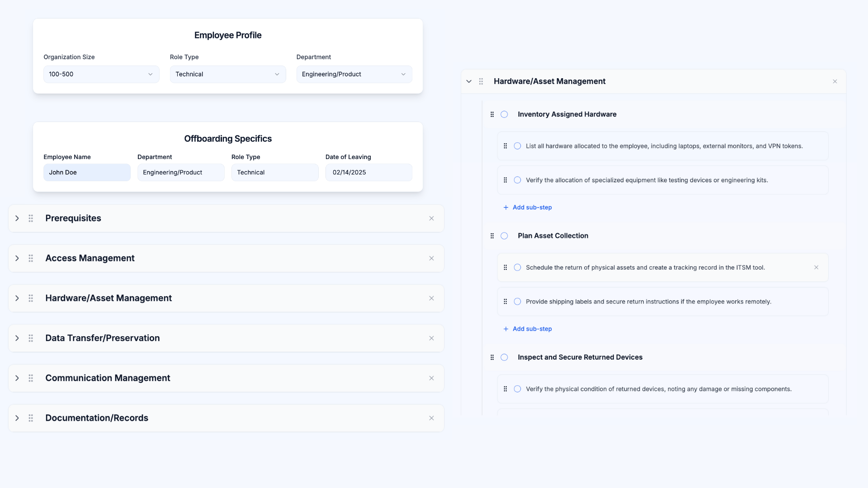Click the Employee Name field 'John Doe'
Screen dimensions: 868x488
pos(87,173)
